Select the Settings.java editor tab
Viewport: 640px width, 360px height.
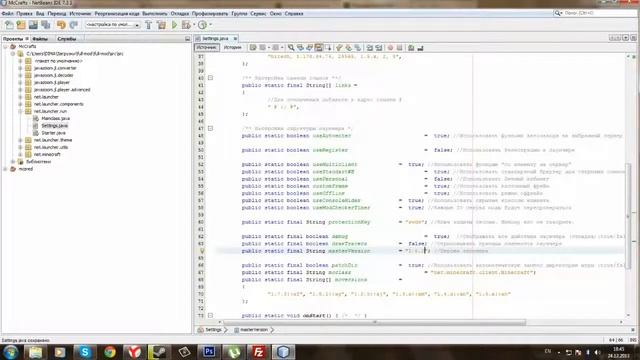point(215,38)
